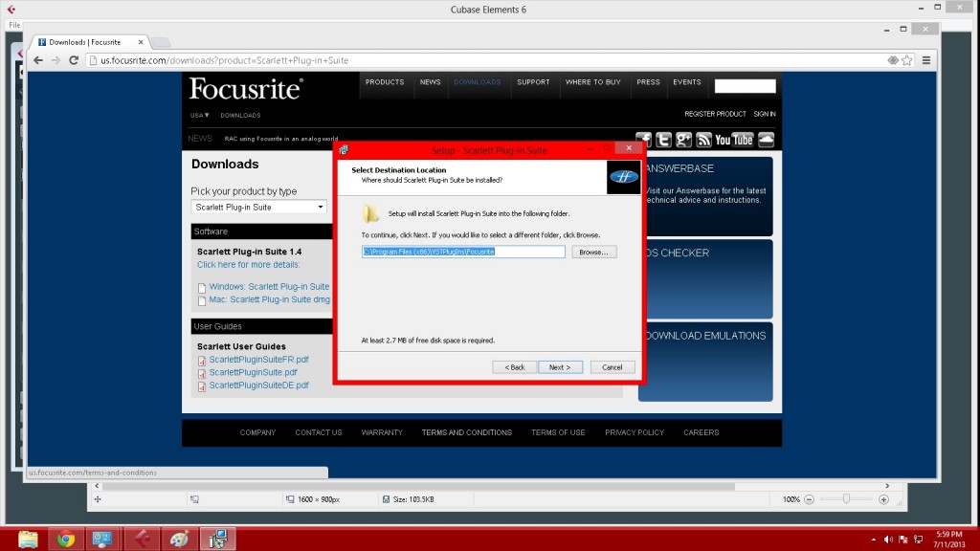Open the NEWS navigation item
Image resolution: width=980 pixels, height=551 pixels.
430,82
